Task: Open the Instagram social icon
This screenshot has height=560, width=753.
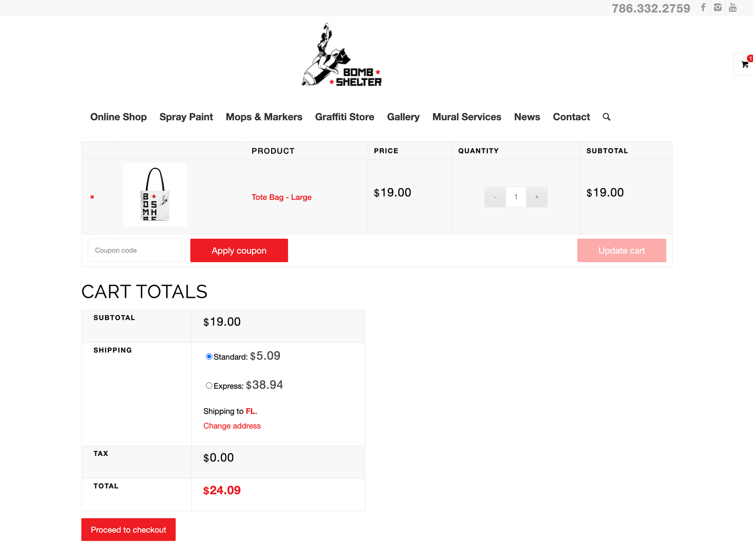Action: pyautogui.click(x=718, y=8)
